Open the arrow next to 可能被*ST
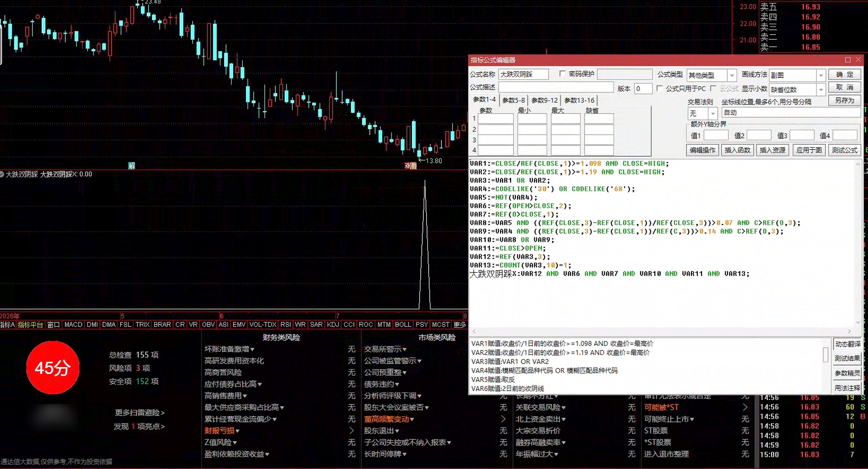Screen dimensions: 868x469 tap(745, 407)
